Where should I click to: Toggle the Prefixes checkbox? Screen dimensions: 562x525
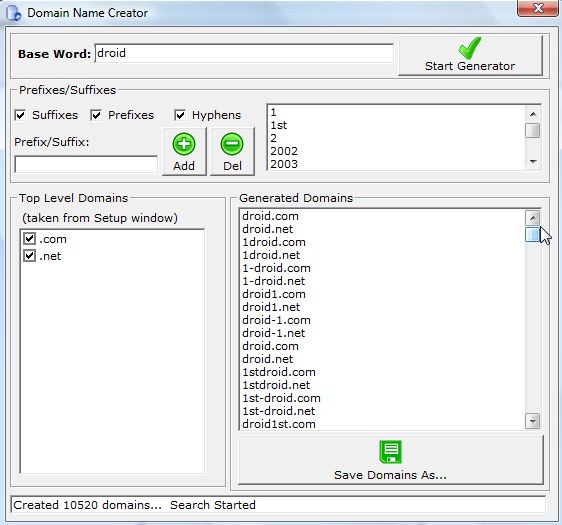point(96,115)
